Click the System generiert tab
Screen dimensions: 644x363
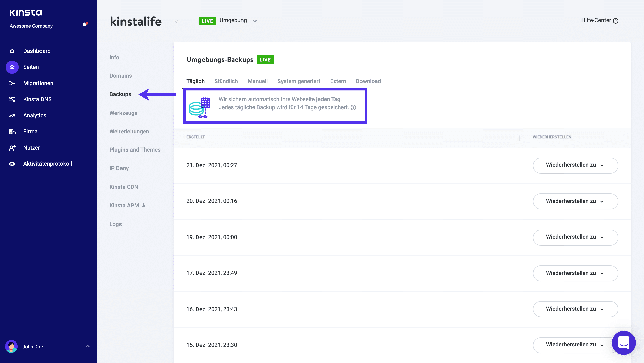(299, 81)
